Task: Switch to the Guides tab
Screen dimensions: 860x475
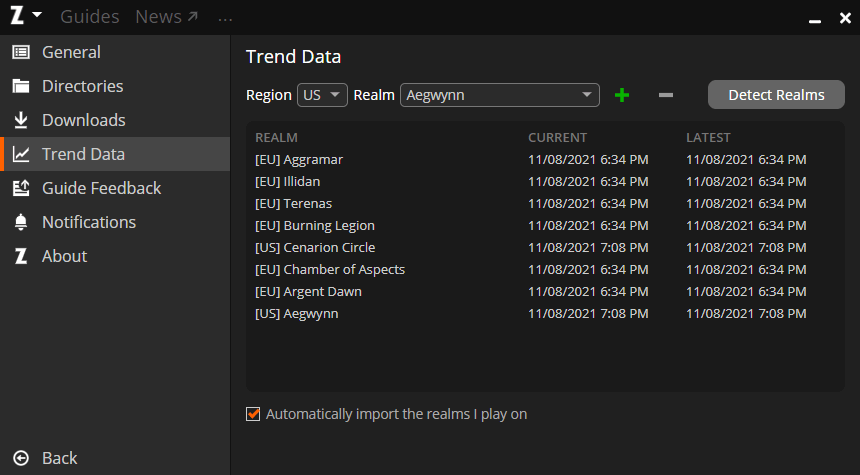Action: [x=89, y=17]
